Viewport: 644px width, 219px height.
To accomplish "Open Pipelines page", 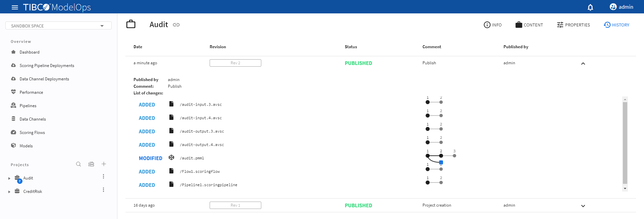I will point(28,106).
